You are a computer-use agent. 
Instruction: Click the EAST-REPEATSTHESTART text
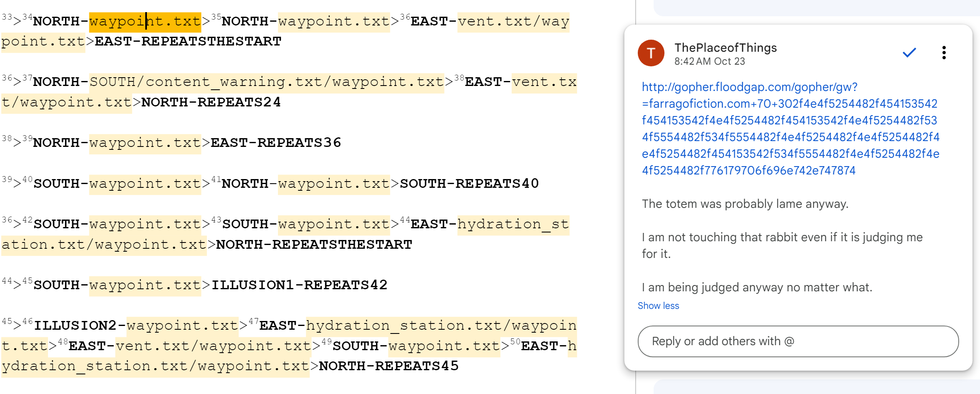coord(188,42)
